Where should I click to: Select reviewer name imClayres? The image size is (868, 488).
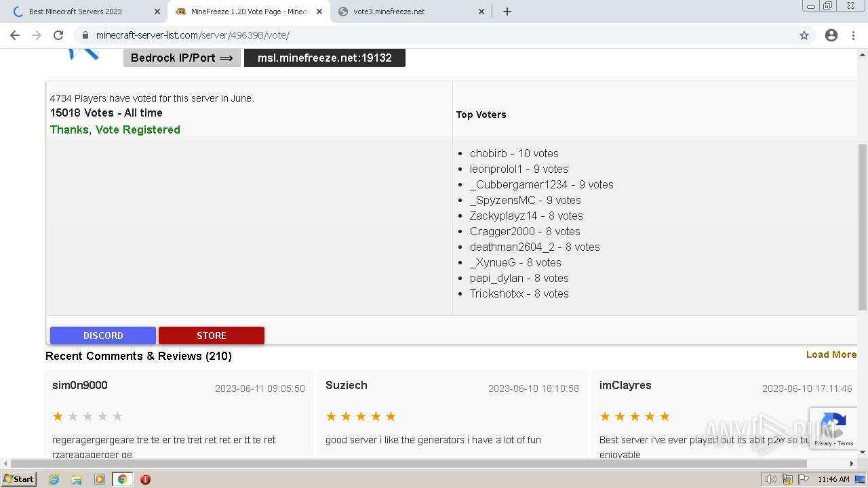625,385
